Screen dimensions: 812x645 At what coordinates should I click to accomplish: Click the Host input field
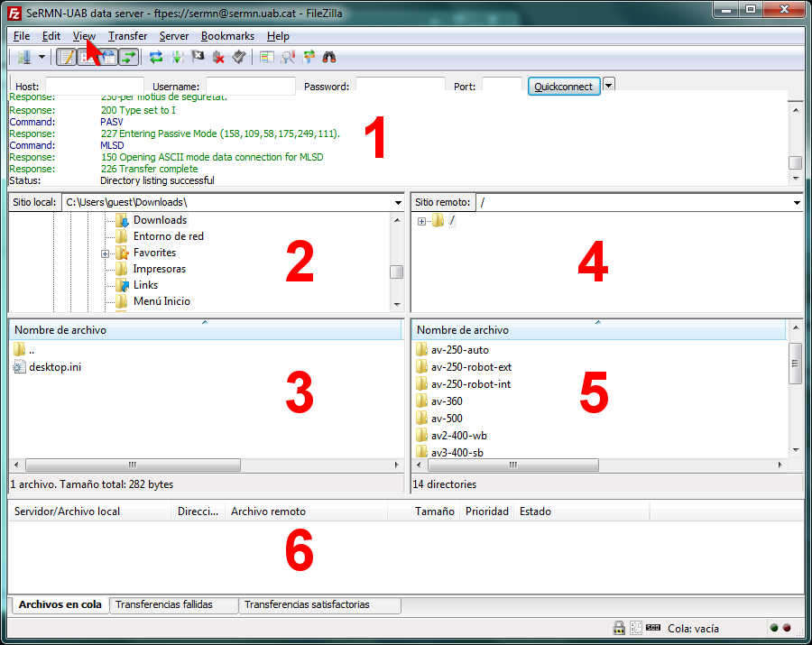94,86
